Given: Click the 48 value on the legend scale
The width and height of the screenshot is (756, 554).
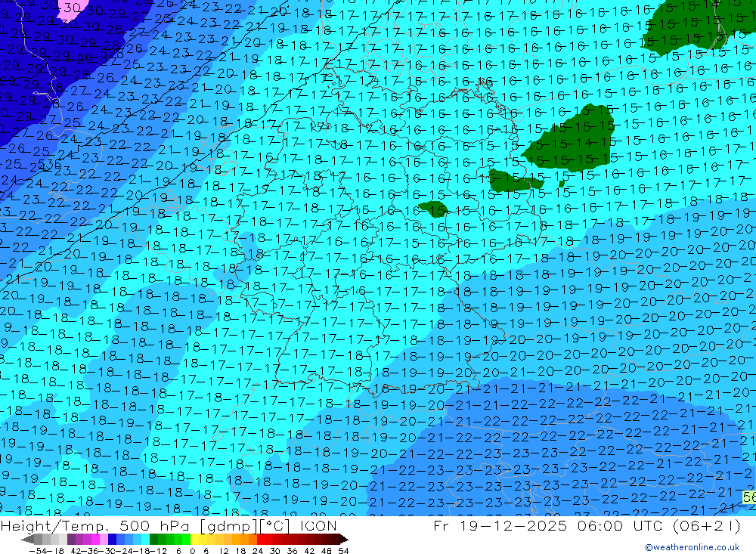Looking at the screenshot, I should pos(326,551).
